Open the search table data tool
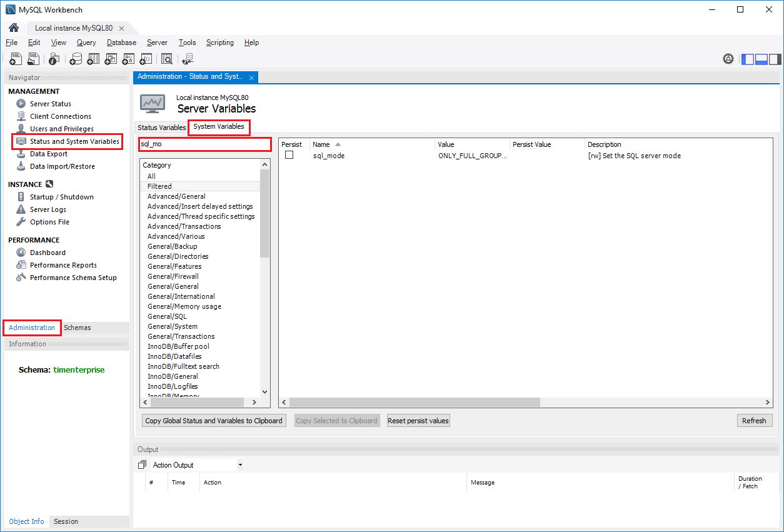Image resolution: width=784 pixels, height=532 pixels. click(x=167, y=58)
